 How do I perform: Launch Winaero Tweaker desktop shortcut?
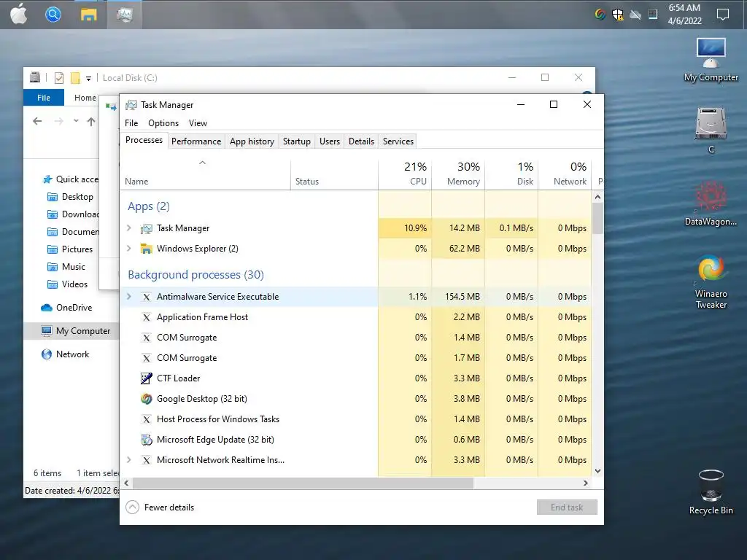[x=711, y=282]
